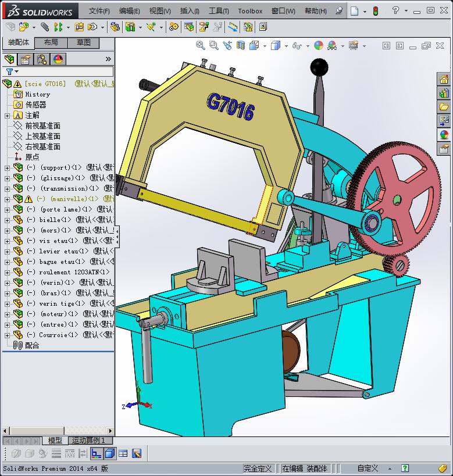Click the Move Component icon
This screenshot has height=476, width=453.
coord(92,27)
